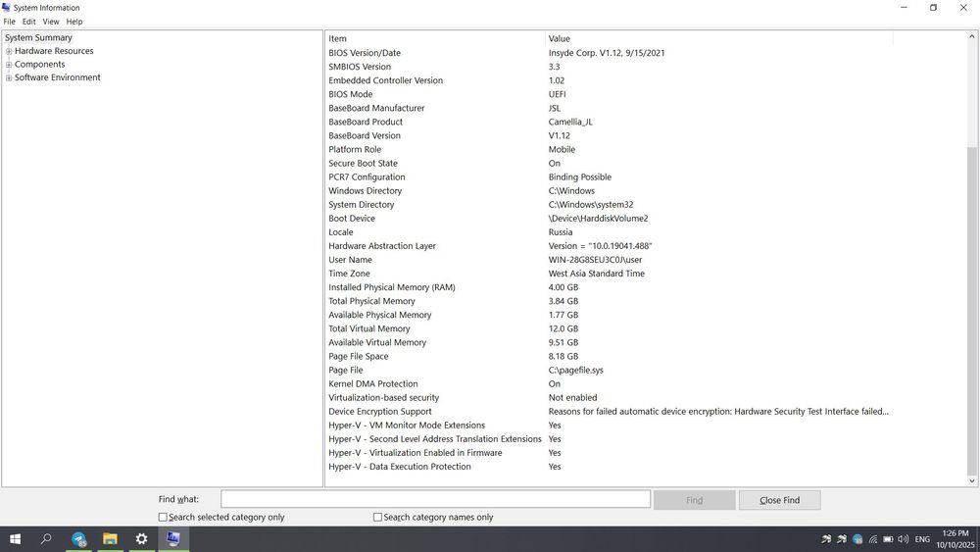980x552 pixels.
Task: Click the Find button
Action: coord(695,500)
